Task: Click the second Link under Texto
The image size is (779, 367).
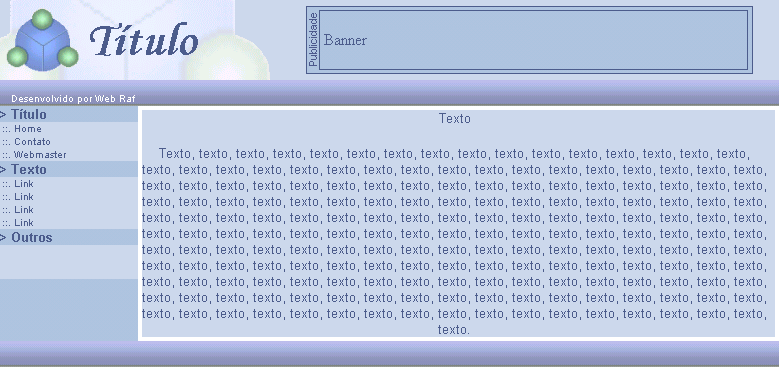Action: tap(24, 197)
